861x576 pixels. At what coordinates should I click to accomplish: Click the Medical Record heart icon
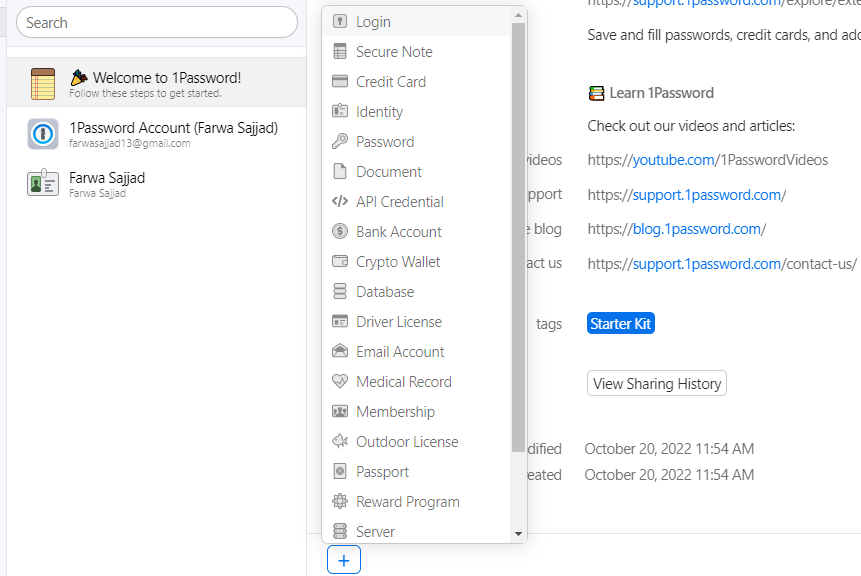pyautogui.click(x=339, y=382)
